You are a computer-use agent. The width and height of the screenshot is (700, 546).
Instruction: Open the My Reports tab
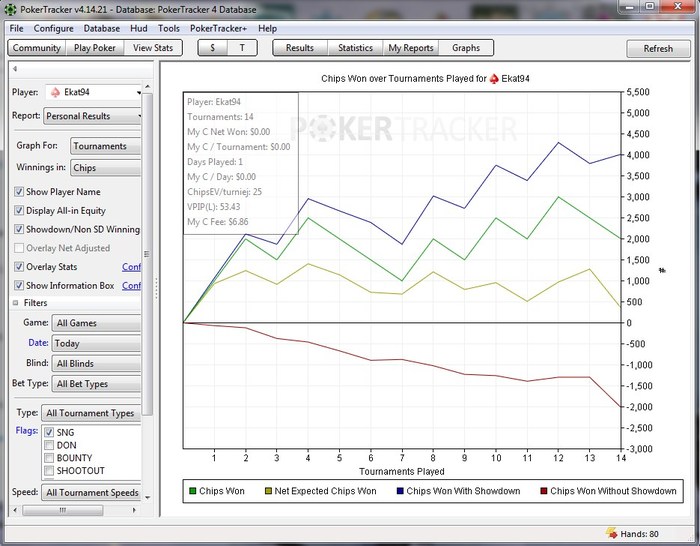[x=411, y=48]
